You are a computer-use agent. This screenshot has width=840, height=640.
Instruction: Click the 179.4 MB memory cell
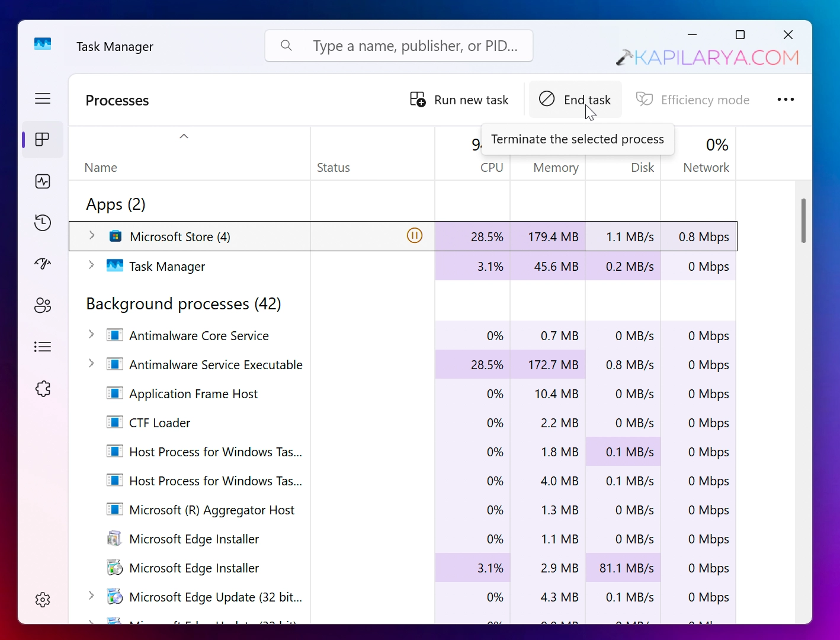[548, 236]
